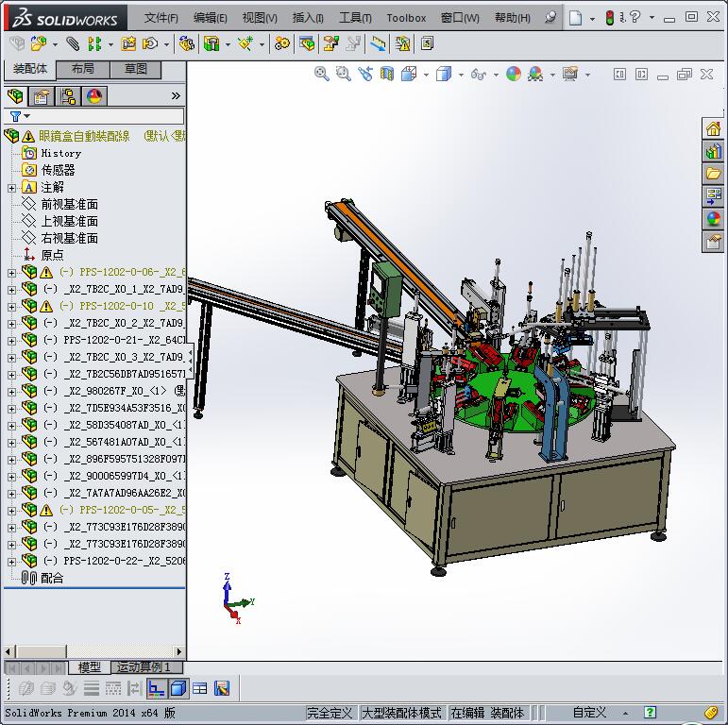This screenshot has height=725, width=728.
Task: Switch to the 运动算例1 tab
Action: click(146, 667)
